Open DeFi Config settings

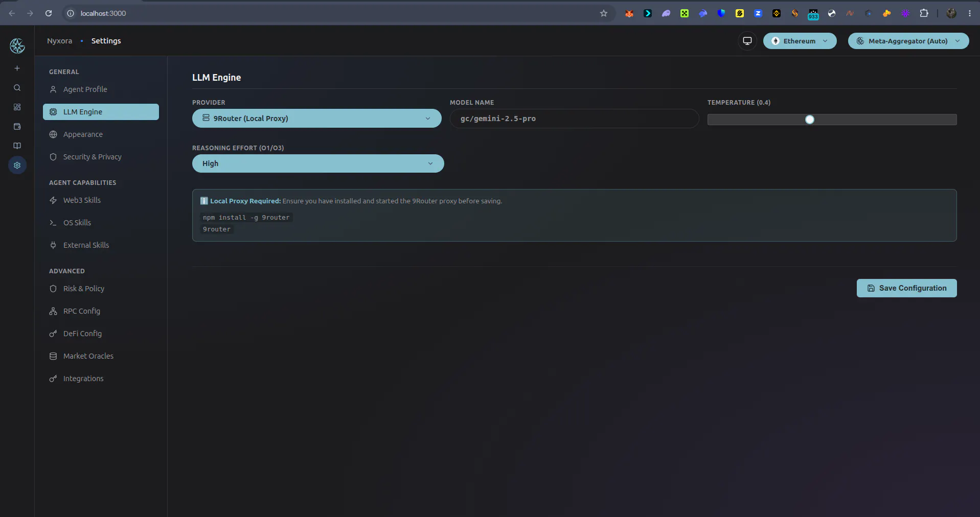(101, 334)
